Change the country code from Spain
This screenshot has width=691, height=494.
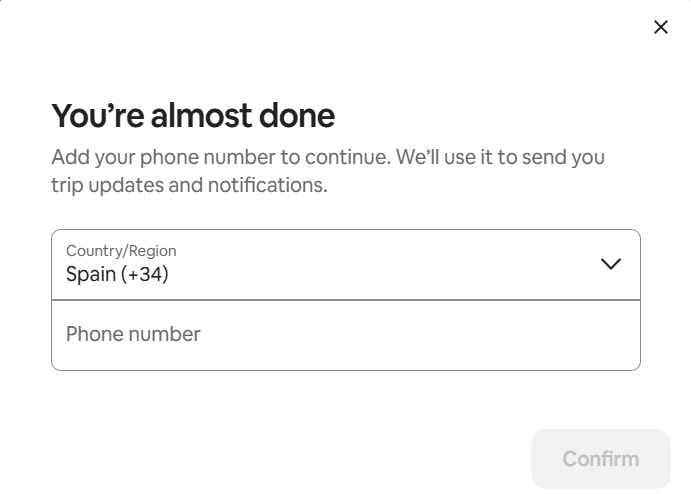click(345, 265)
